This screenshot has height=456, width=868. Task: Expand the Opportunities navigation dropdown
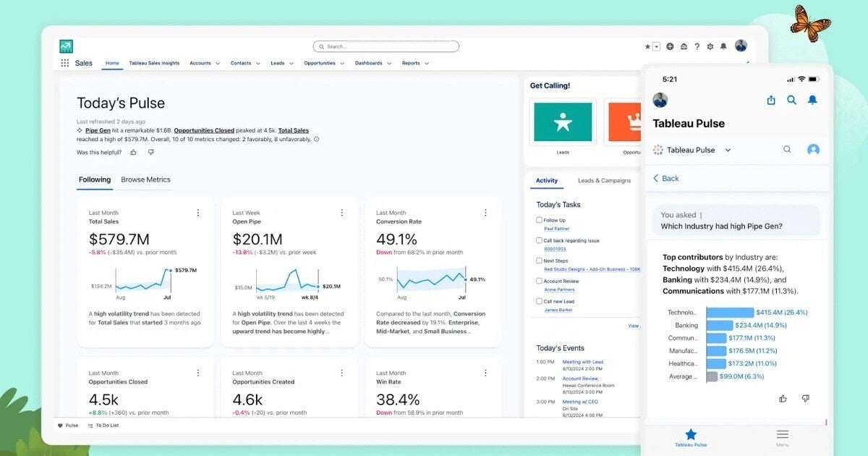(x=339, y=63)
